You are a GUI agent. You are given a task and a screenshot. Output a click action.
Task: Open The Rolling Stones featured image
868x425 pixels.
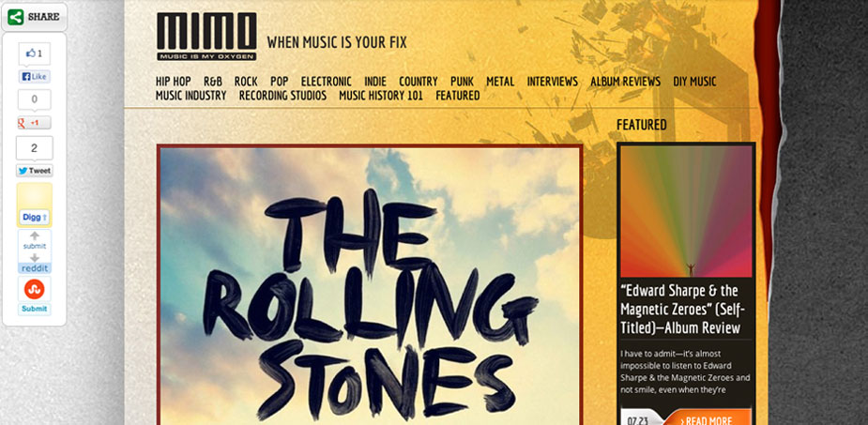click(x=370, y=285)
